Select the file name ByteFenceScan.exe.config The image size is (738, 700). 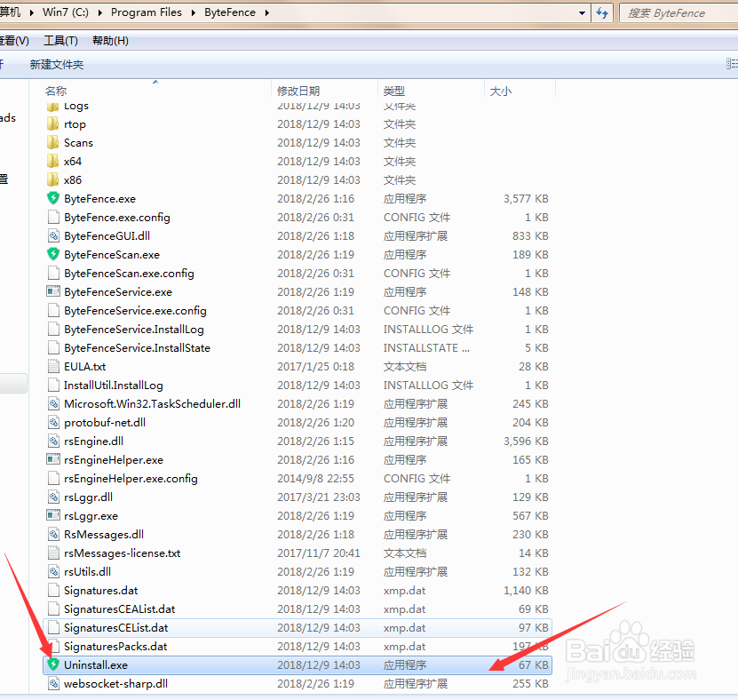point(129,273)
